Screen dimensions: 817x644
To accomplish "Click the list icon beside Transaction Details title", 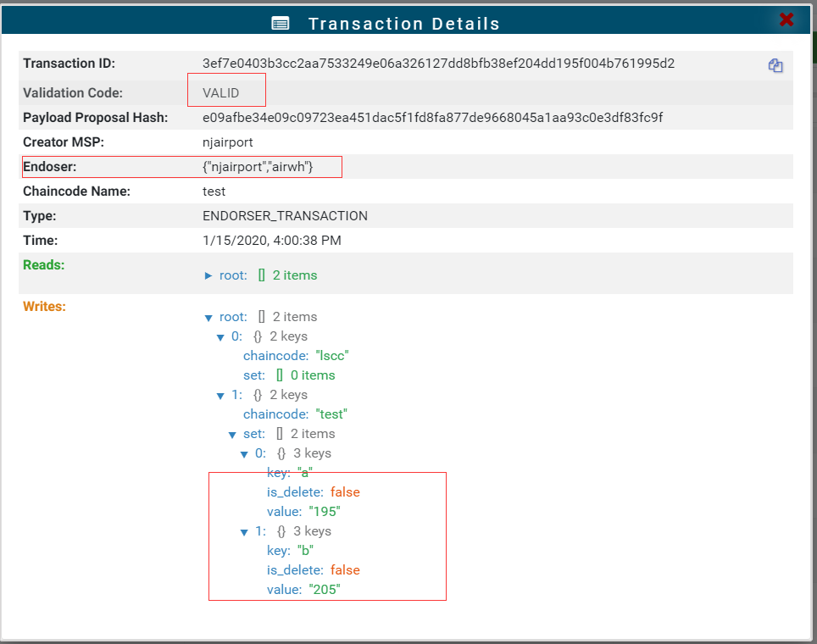I will coord(281,24).
